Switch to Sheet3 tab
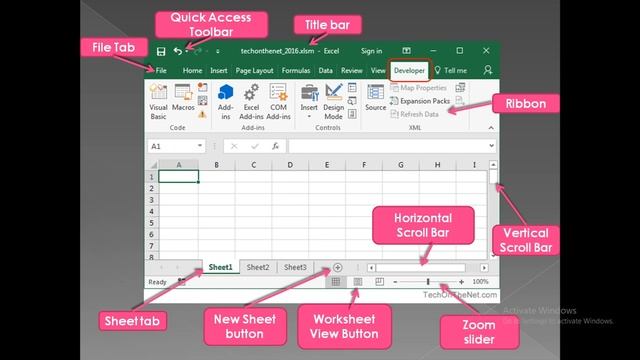 [x=295, y=267]
